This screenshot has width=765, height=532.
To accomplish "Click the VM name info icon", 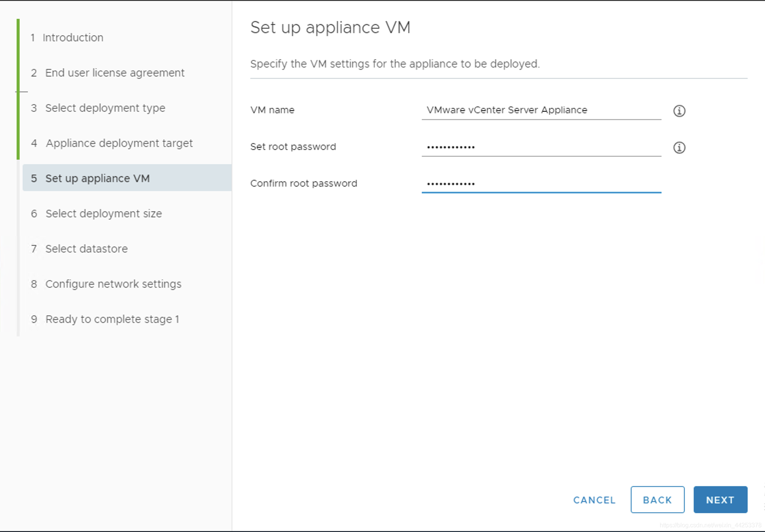I will click(x=678, y=111).
